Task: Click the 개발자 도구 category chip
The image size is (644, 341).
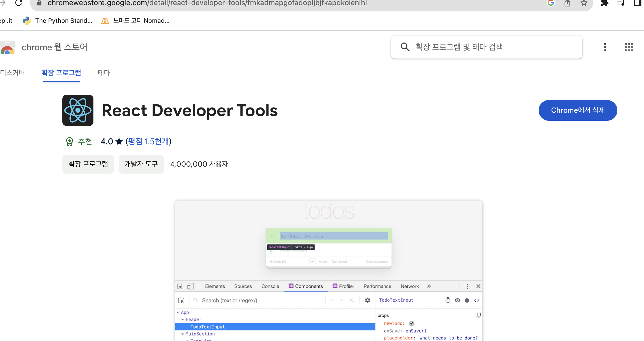Action: (141, 164)
